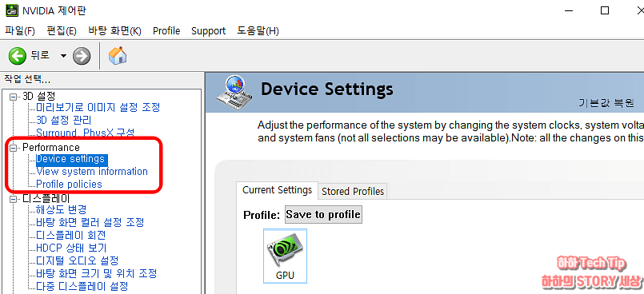Select Surround, PhysX 구성 item
The width and height of the screenshot is (644, 294).
pos(85,133)
